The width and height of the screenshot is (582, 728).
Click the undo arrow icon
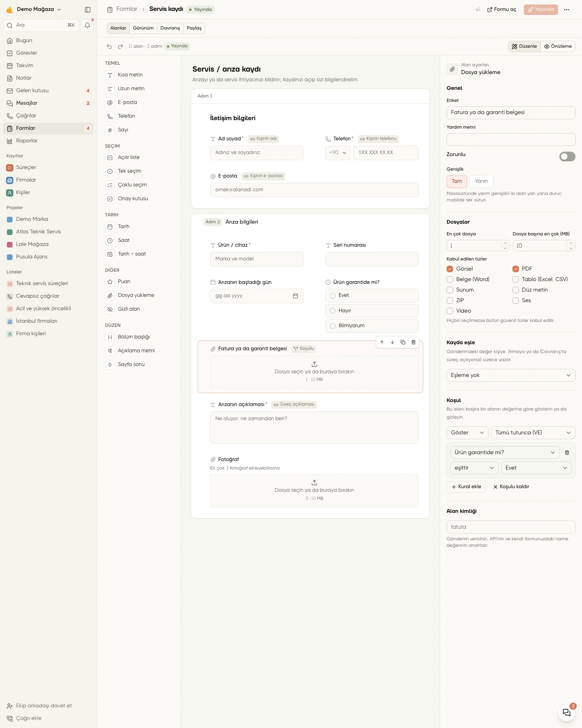[109, 47]
